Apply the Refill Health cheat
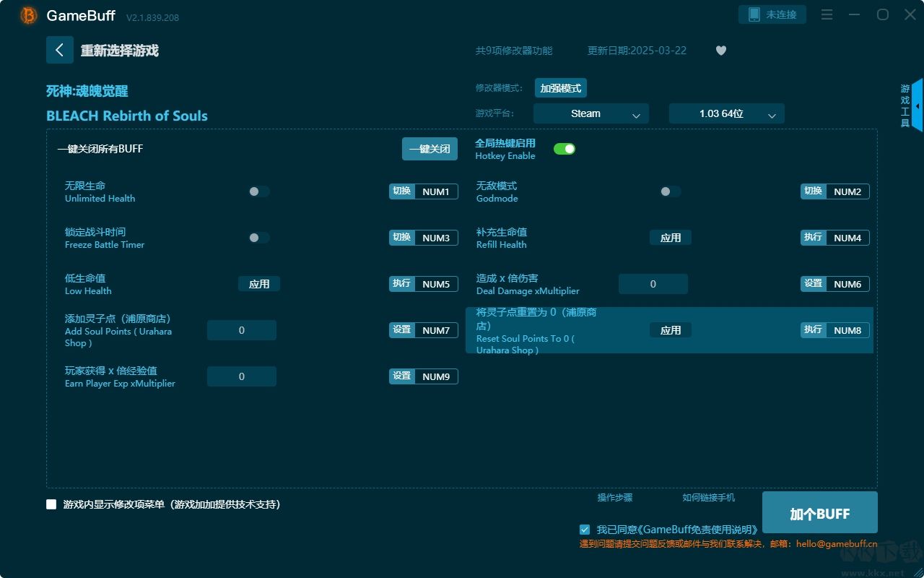Image resolution: width=924 pixels, height=578 pixels. (x=671, y=238)
